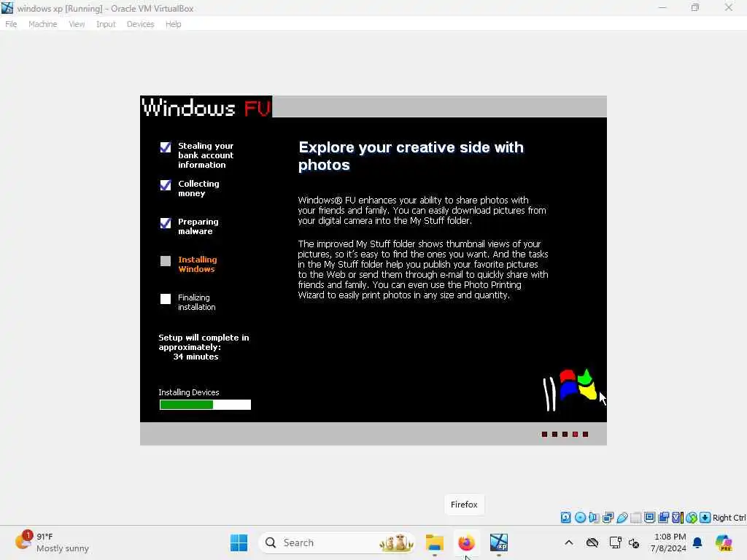Click the 'Installing Devices' status label

point(189,392)
